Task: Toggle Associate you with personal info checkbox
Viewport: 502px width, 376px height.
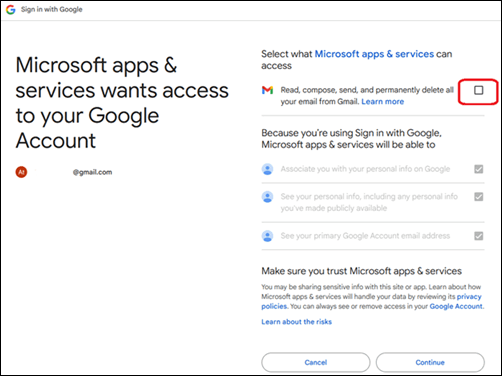Action: coord(479,169)
